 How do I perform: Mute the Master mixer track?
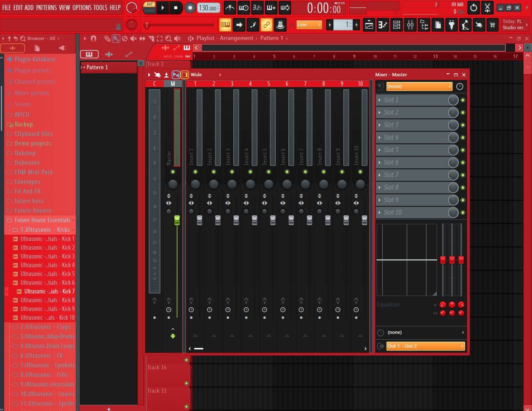pos(173,172)
